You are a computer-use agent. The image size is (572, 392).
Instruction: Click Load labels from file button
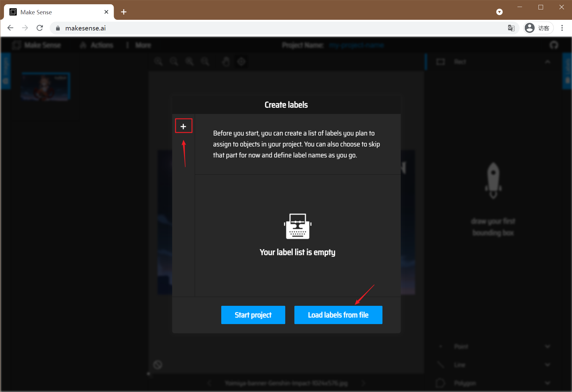point(338,315)
